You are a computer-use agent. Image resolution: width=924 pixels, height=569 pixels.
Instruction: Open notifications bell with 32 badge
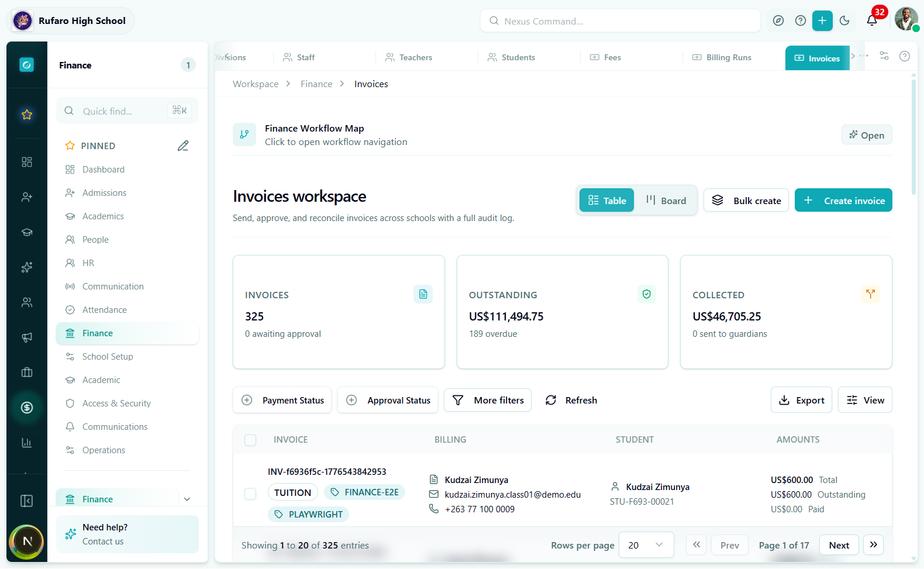[x=872, y=21]
